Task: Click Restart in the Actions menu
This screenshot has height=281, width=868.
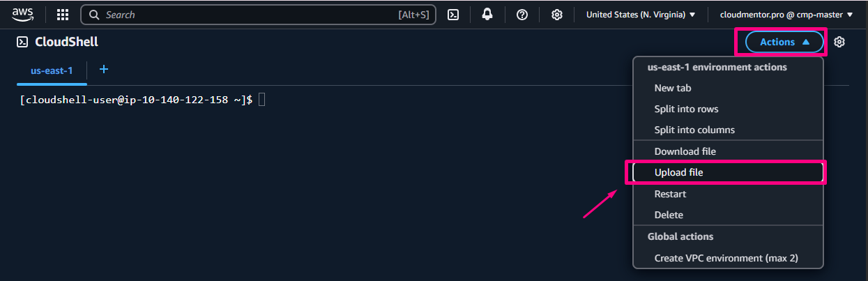Action: (670, 194)
